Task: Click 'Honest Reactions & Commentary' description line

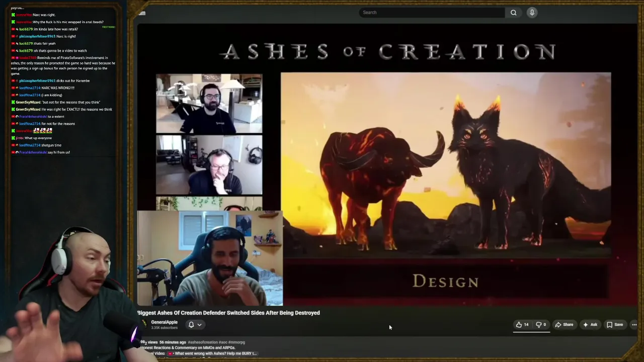Action: pos(189,348)
